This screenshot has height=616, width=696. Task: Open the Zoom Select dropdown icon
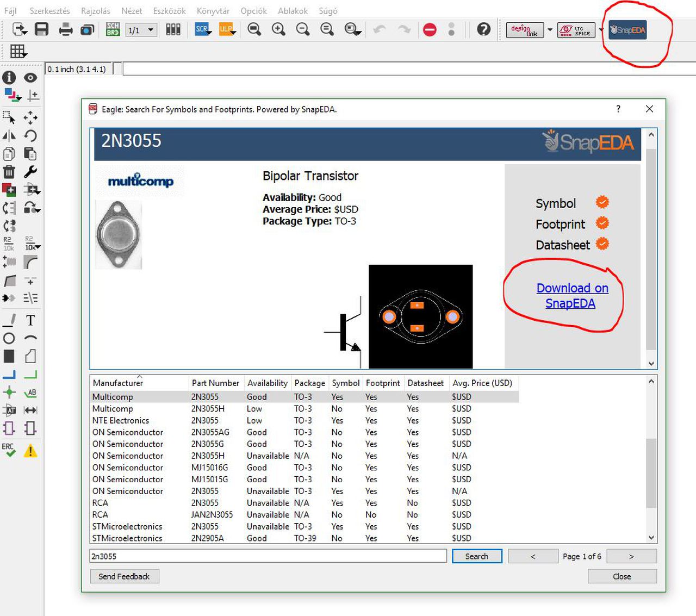pyautogui.click(x=353, y=29)
